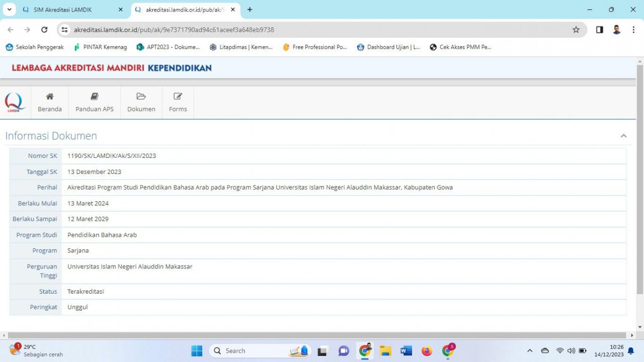Open Cek Akses PMM bookmark
The width and height of the screenshot is (644, 362).
coord(460,47)
